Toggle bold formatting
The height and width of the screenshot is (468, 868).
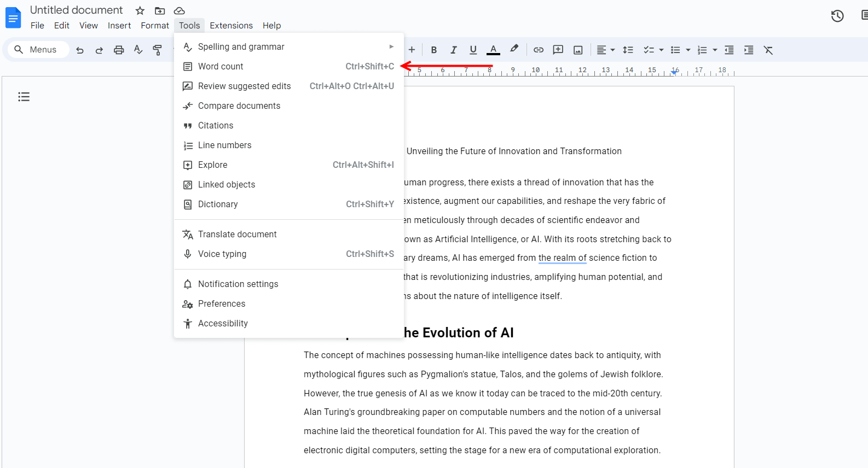coord(433,50)
